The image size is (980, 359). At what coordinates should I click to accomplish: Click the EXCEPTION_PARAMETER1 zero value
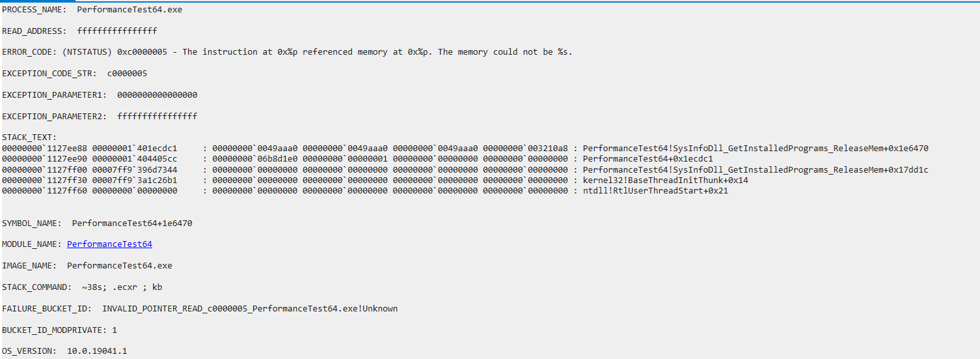pyautogui.click(x=157, y=95)
